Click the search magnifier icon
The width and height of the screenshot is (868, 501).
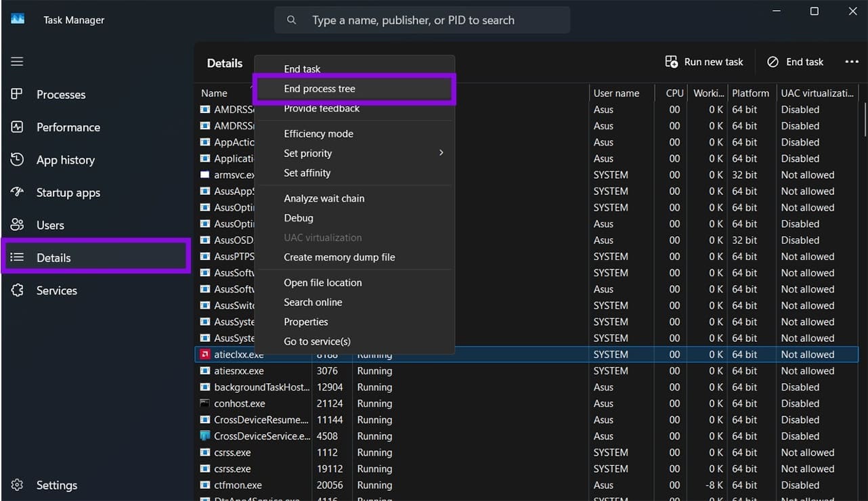click(x=292, y=20)
